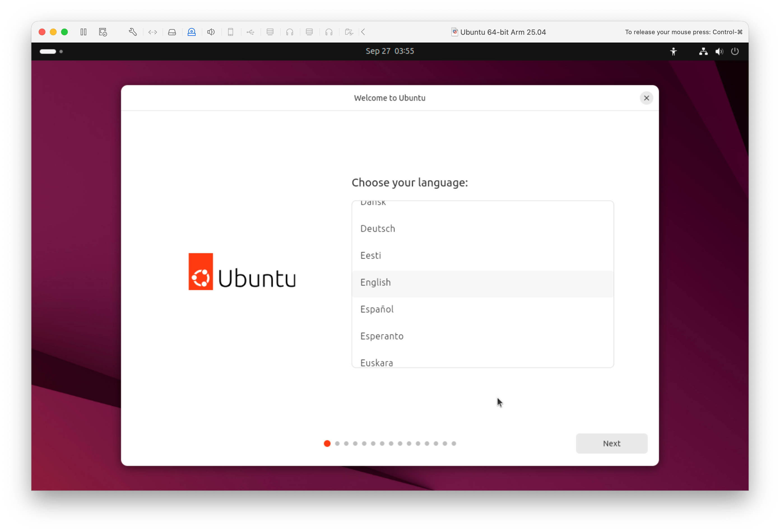Image resolution: width=780 pixels, height=532 pixels.
Task: Open system power menu in top bar
Action: pos(735,51)
